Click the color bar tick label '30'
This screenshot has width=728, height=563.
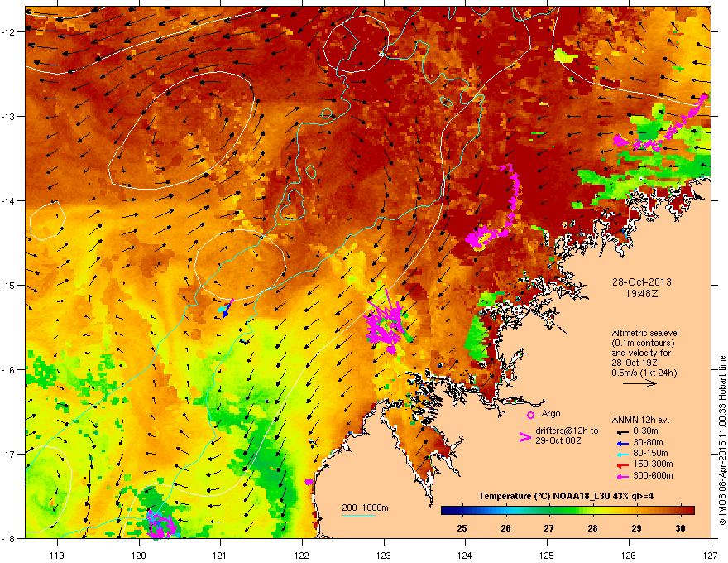point(680,528)
